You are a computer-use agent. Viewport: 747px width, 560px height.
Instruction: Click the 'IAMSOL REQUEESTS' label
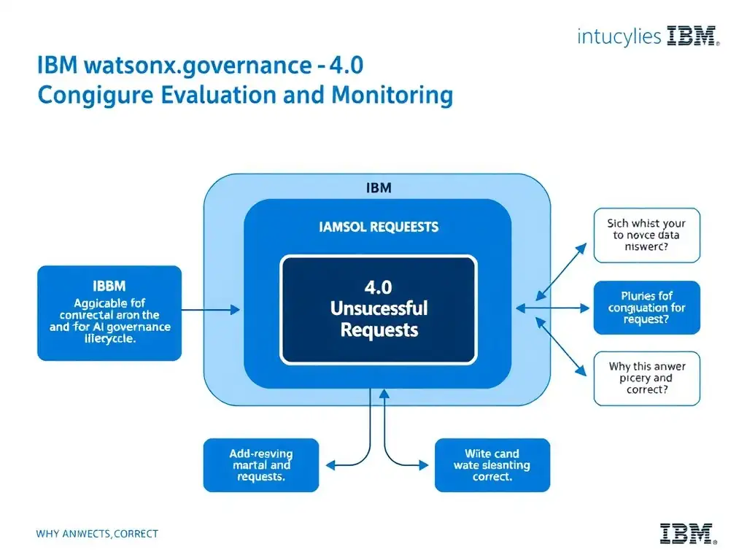379,227
